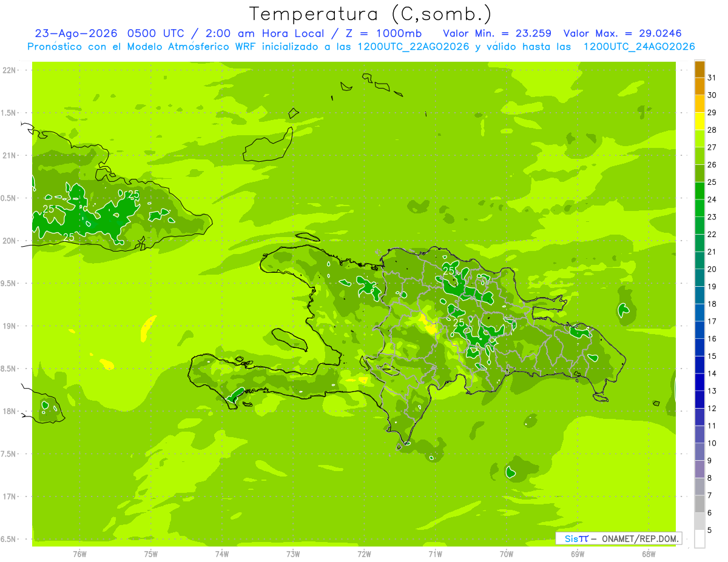
Task: Click the dark orange swatch above 31
Action: tap(699, 70)
